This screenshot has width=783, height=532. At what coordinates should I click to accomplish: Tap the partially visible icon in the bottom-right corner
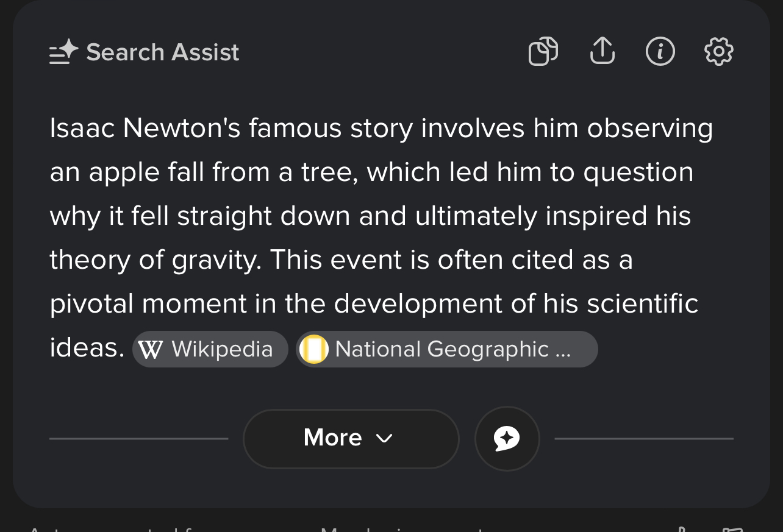point(731,529)
